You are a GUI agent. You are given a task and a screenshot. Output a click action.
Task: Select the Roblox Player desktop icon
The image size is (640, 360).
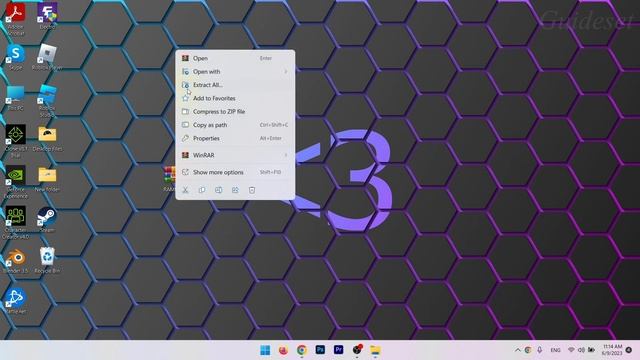[x=47, y=57]
